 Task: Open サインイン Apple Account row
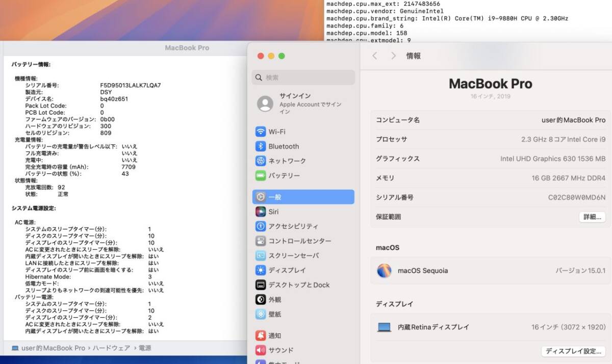(x=303, y=103)
